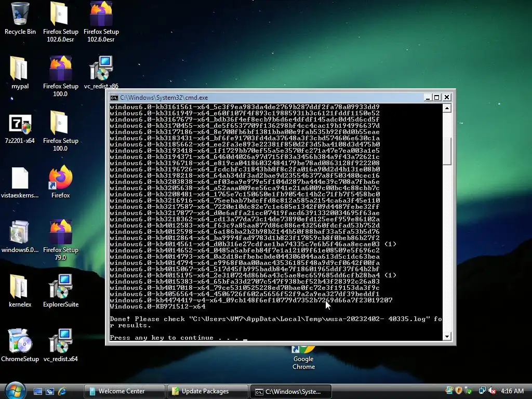
Task: Select the ExplorerSuite installer icon
Action: point(60,291)
